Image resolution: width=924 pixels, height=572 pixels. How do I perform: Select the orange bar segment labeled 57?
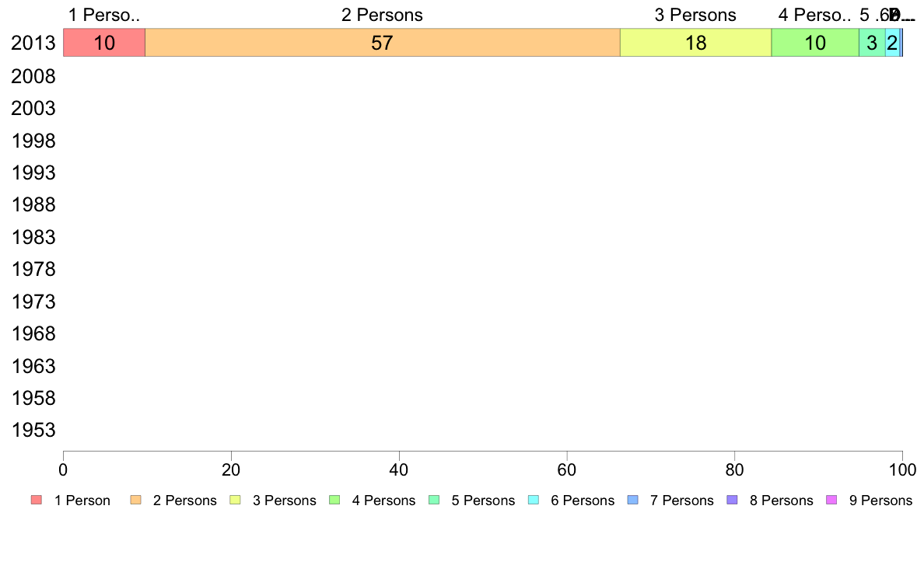(x=383, y=43)
